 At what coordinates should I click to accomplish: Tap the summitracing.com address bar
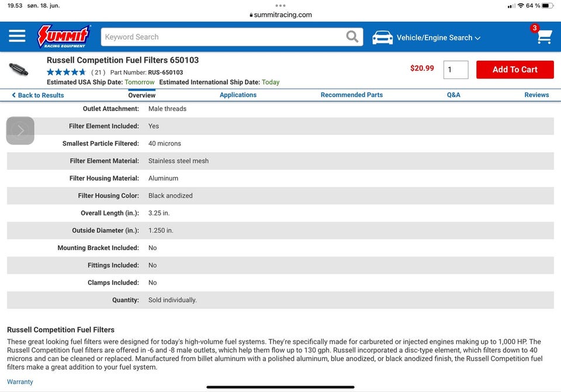[280, 15]
